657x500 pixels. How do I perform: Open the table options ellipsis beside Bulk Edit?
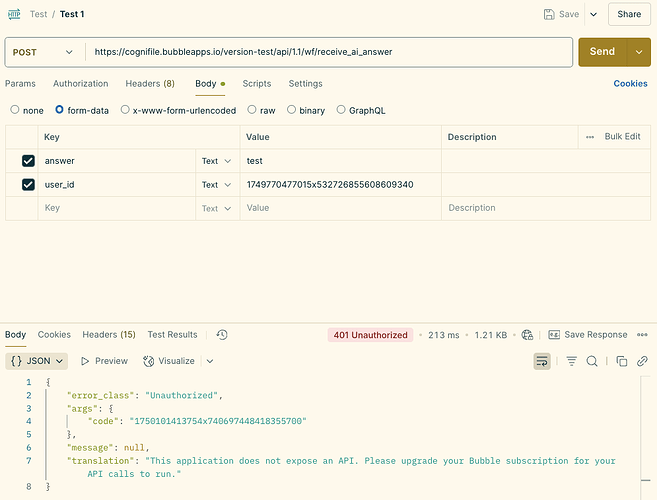click(590, 137)
